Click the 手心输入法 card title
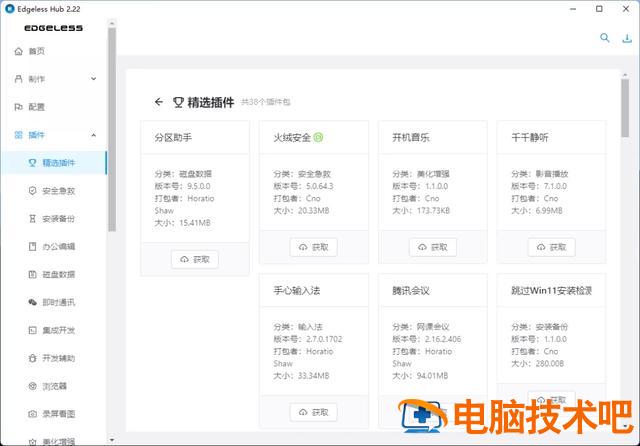The height and width of the screenshot is (446, 640). pyautogui.click(x=297, y=291)
